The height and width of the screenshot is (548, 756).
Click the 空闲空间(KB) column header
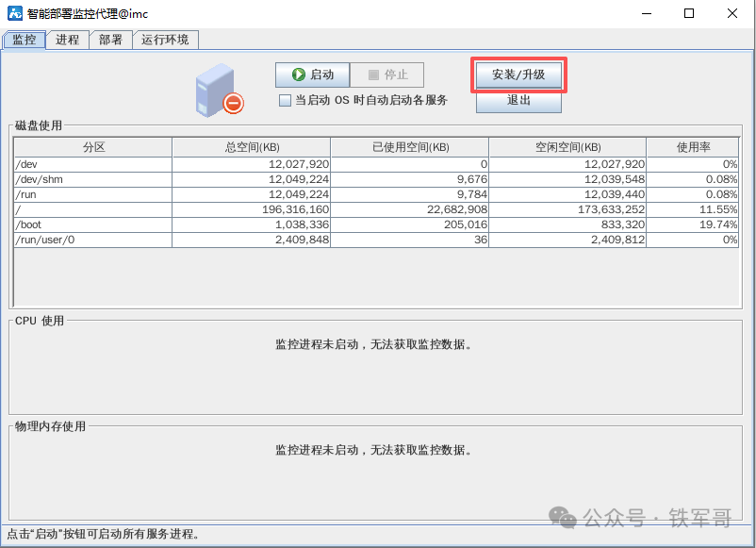567,147
